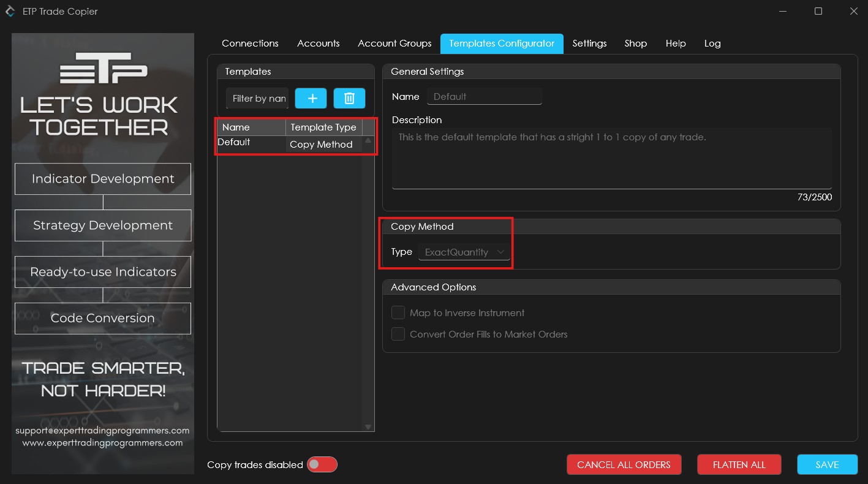
Task: Click Copy Method cell in templates table
Action: [x=323, y=145]
